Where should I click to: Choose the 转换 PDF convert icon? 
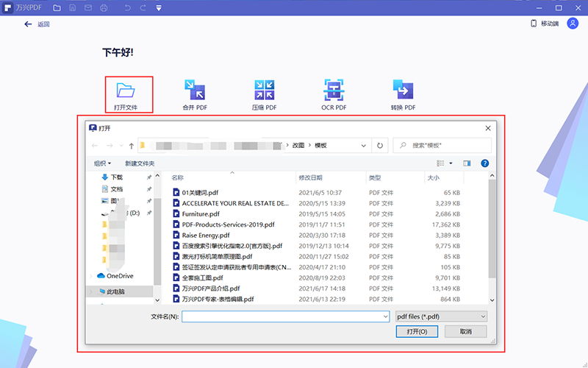(x=404, y=91)
